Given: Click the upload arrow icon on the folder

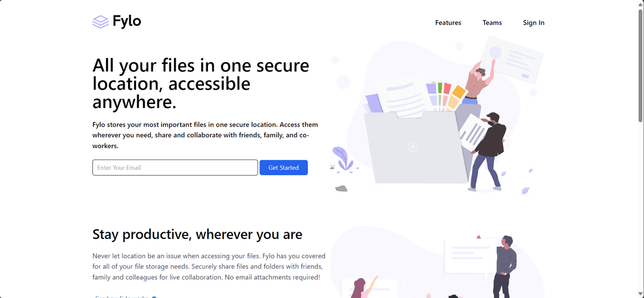Looking at the screenshot, I should coord(413,148).
